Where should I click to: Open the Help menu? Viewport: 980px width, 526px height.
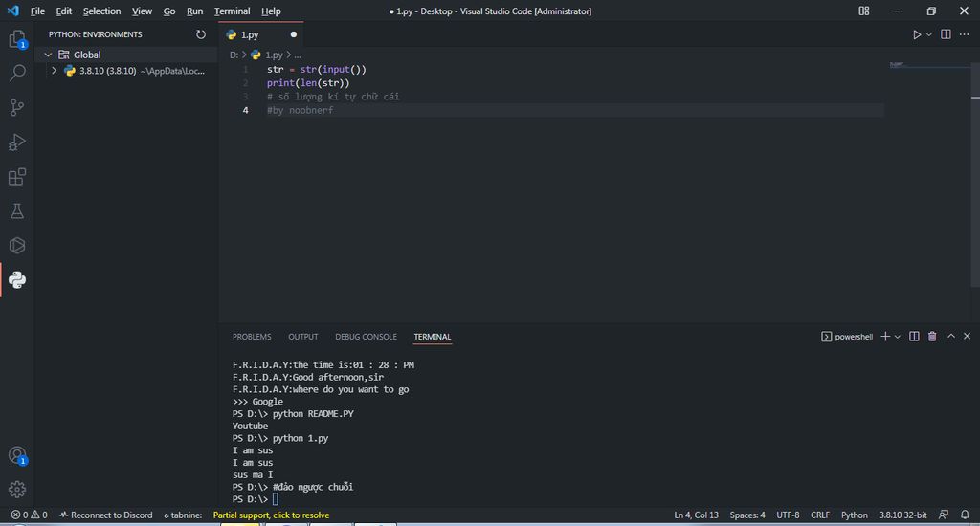271,11
